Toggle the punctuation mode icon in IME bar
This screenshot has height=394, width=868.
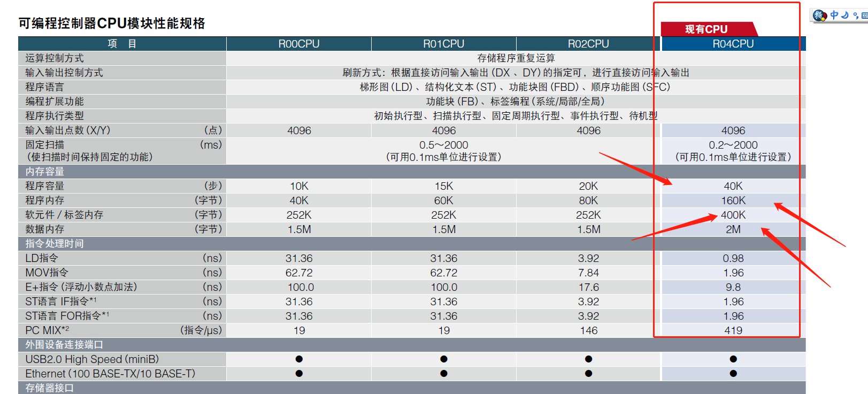(x=856, y=16)
